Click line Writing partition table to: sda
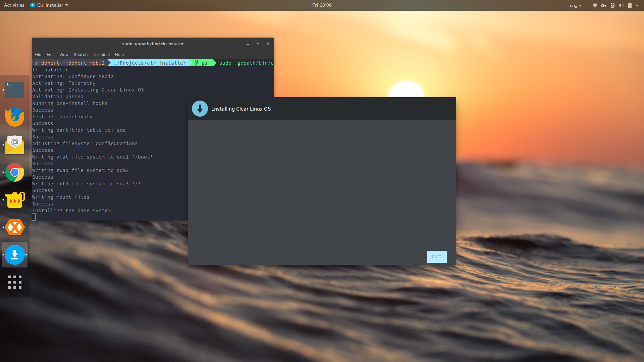 pos(79,130)
